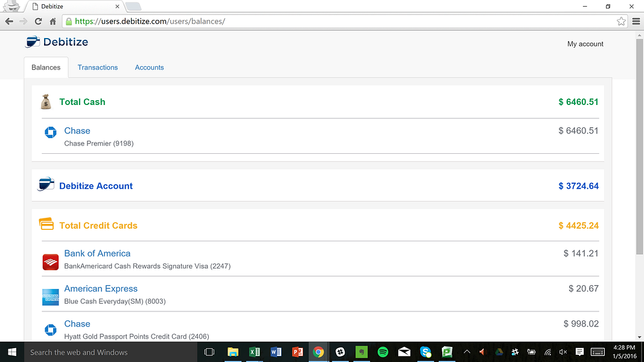Image resolution: width=644 pixels, height=362 pixels.
Task: Open Spotify from the taskbar
Action: [383, 352]
